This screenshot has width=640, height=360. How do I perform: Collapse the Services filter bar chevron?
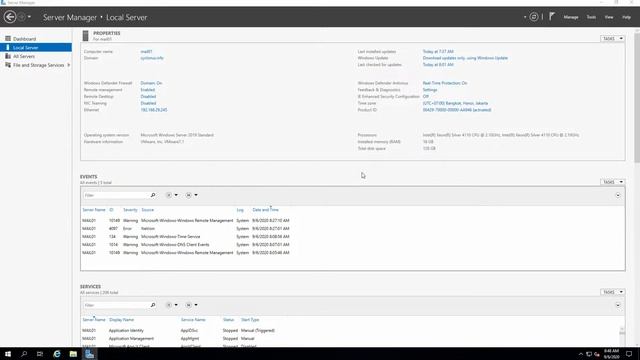pyautogui.click(x=618, y=305)
